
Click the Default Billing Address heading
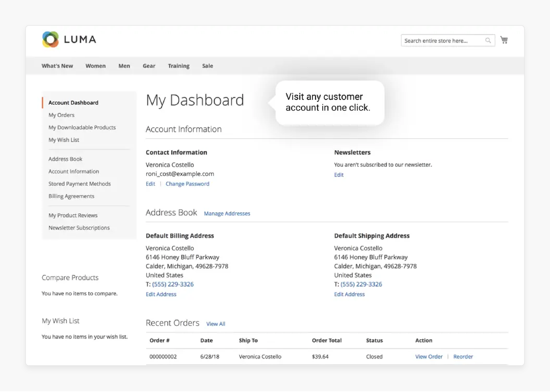(180, 236)
